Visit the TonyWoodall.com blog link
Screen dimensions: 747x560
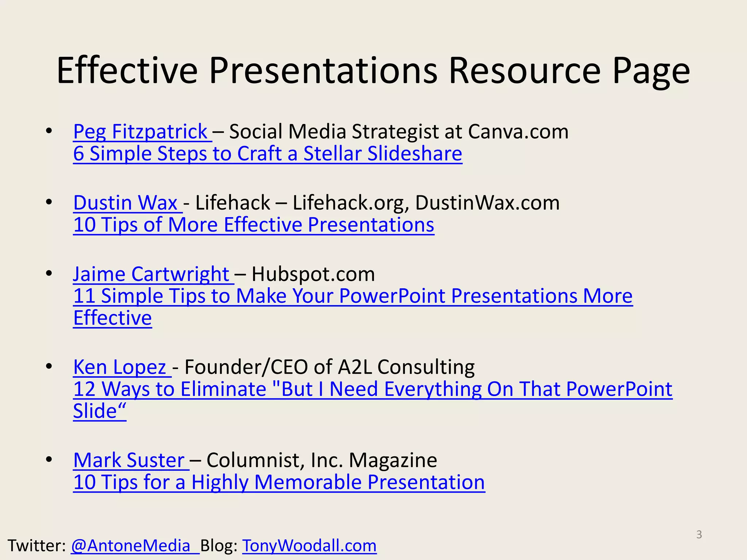click(309, 546)
